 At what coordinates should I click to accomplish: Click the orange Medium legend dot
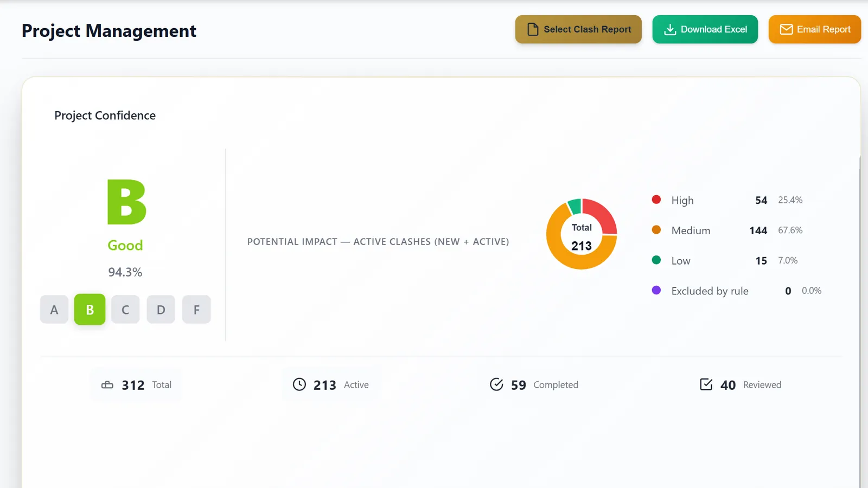coord(656,230)
